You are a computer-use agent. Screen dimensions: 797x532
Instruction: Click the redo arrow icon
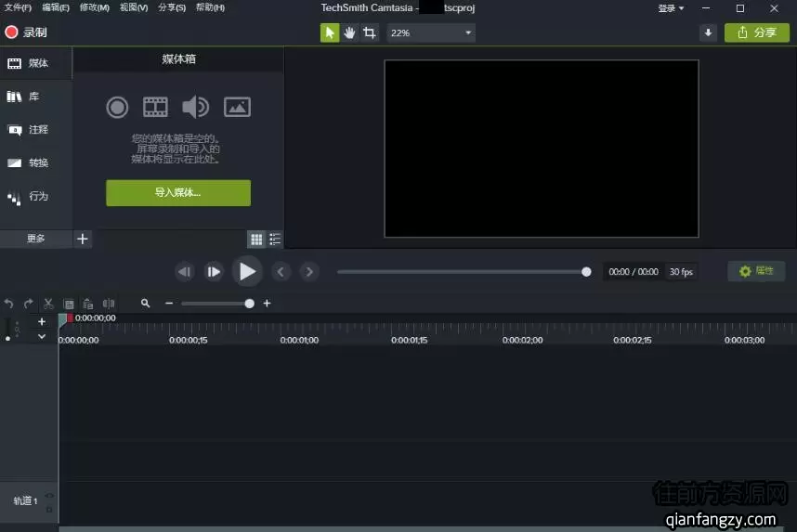pyautogui.click(x=29, y=304)
